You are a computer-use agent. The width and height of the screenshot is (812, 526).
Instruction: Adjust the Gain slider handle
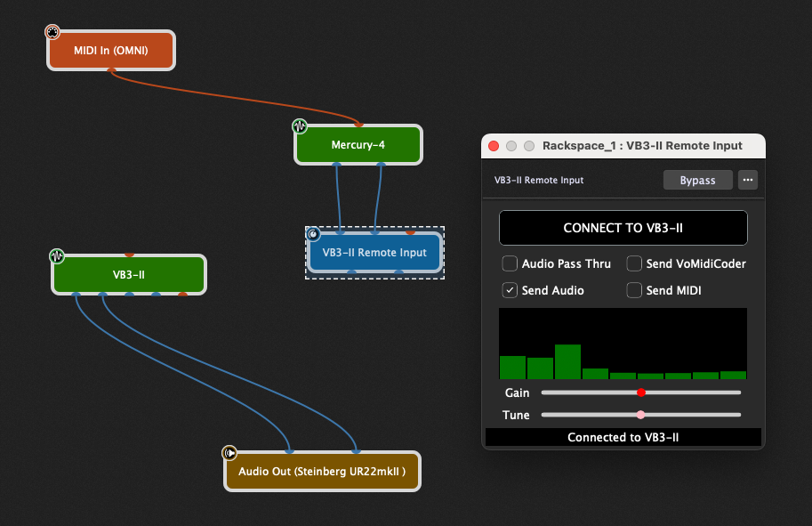641,392
